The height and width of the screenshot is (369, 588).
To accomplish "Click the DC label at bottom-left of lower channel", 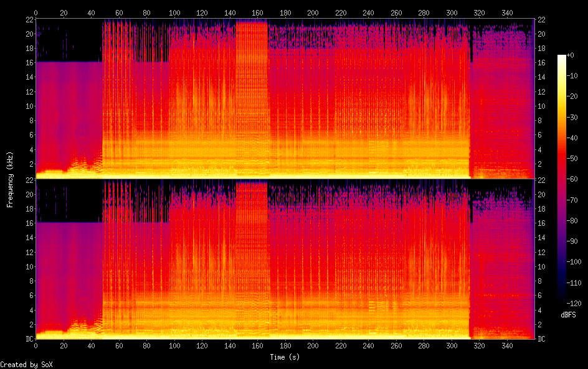I will coord(29,339).
